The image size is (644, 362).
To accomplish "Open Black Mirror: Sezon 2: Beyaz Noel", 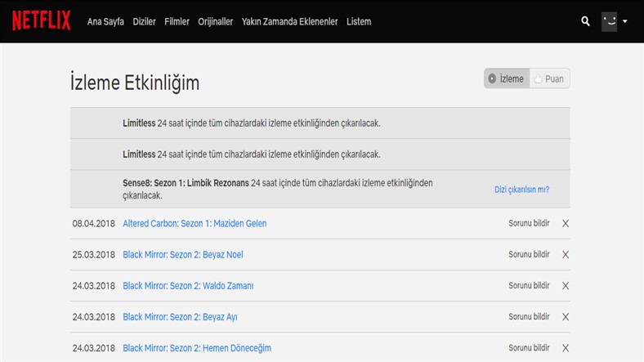I will [183, 255].
